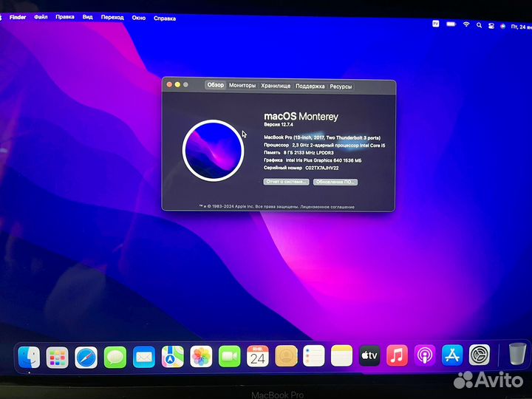Open the Справка menu
This screenshot has height=399, width=532.
point(165,18)
